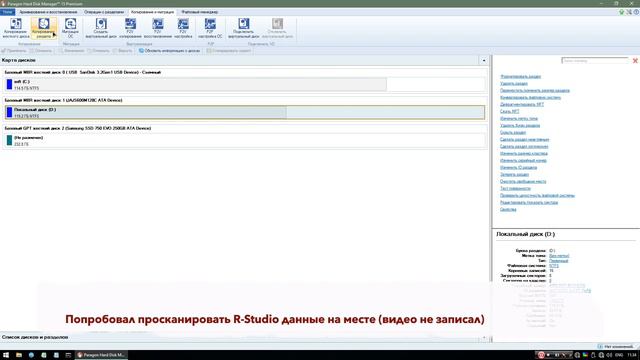The height and width of the screenshot is (360, 640).
Task: Click volume label value link in properties
Action: click(559, 256)
